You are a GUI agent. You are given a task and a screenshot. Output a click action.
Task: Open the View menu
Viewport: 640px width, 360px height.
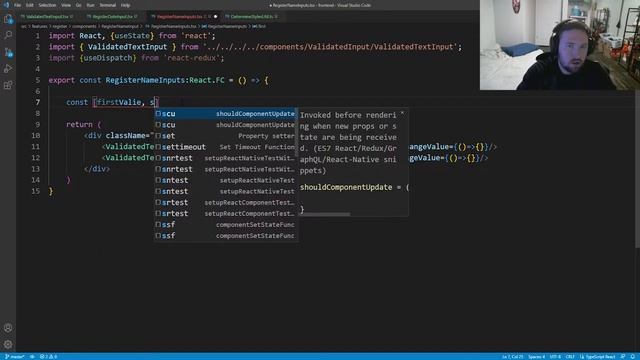coord(66,5)
